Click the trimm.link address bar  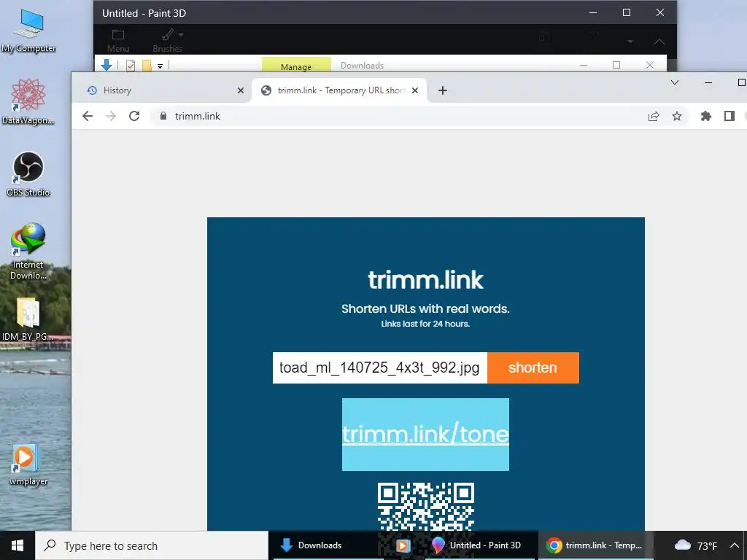(x=400, y=116)
